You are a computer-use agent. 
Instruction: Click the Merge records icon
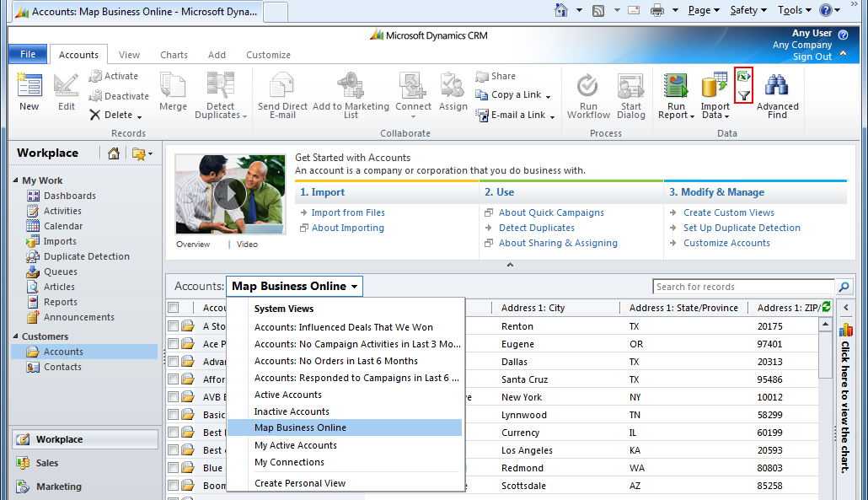click(x=173, y=86)
